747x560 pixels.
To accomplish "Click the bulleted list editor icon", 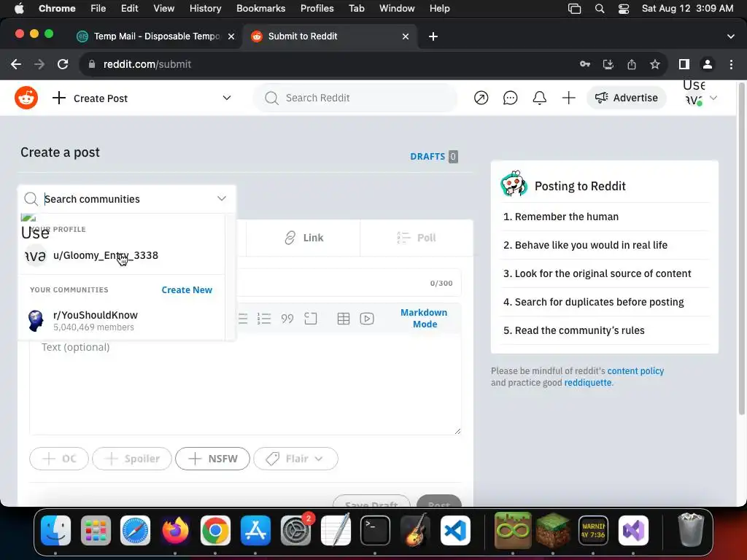I will click(242, 319).
